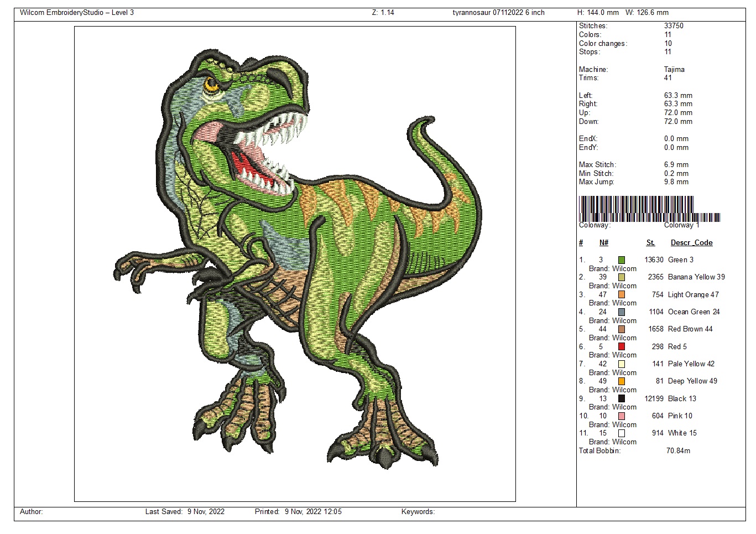Click the 'Colorway 1' value
756x534 pixels.
tap(682, 225)
